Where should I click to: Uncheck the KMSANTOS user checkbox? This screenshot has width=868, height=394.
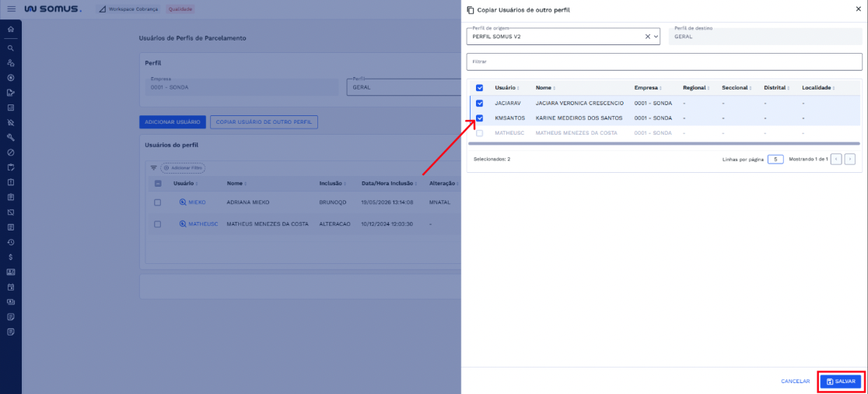pyautogui.click(x=479, y=118)
